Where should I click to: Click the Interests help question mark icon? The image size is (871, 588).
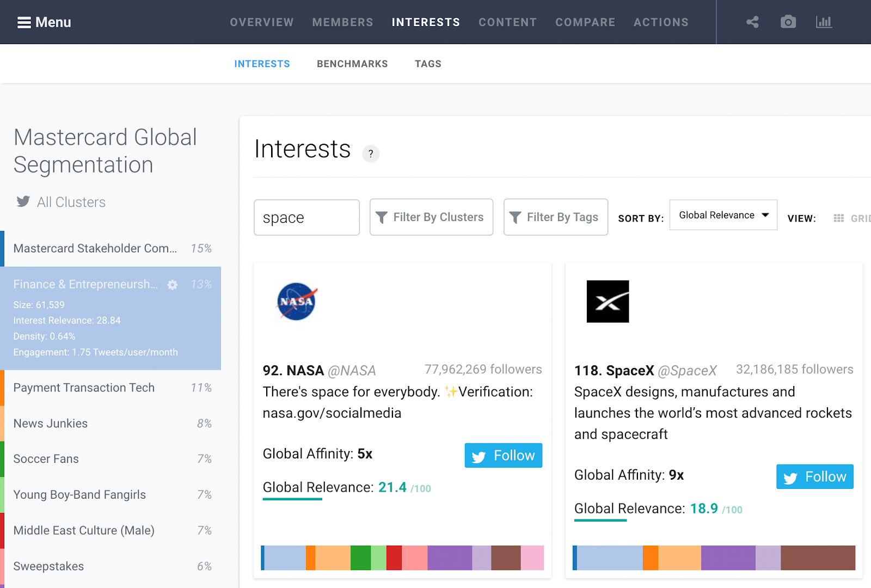point(371,154)
